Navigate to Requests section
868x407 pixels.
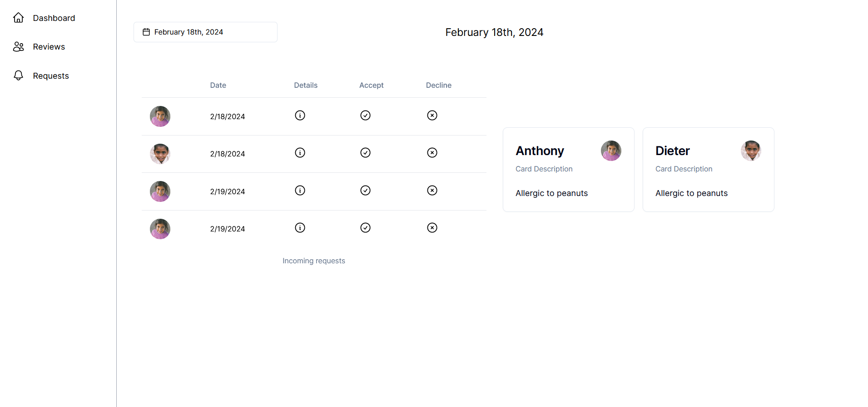[50, 76]
